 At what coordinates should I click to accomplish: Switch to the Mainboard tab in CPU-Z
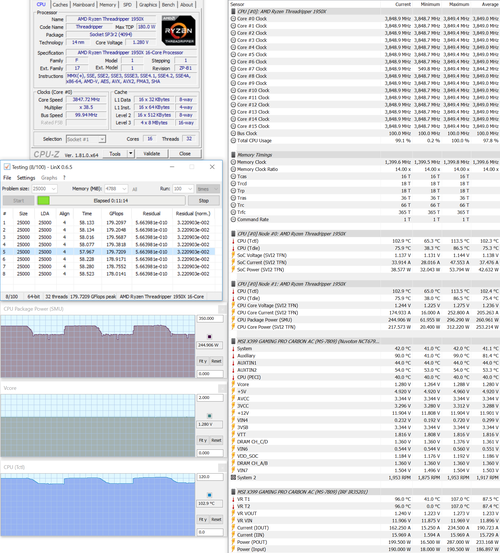(84, 5)
